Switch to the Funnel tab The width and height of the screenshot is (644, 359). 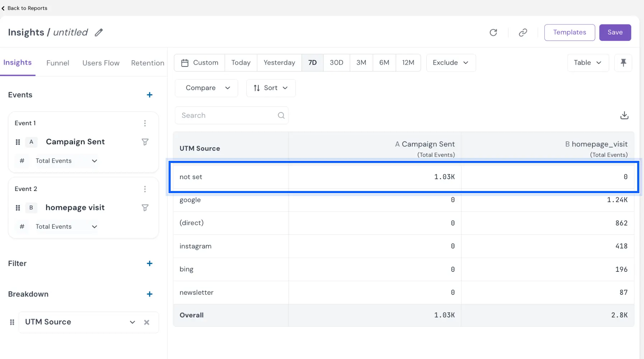click(x=58, y=63)
